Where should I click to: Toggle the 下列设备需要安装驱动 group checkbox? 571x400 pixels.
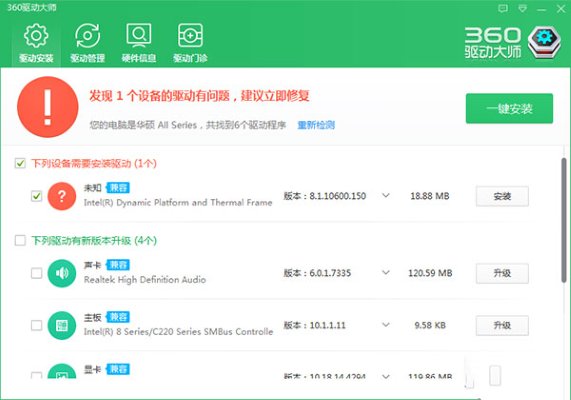coord(20,163)
